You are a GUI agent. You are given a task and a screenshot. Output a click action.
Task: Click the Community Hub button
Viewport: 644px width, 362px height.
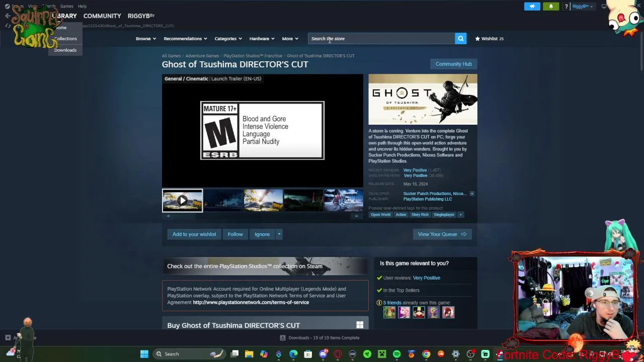click(454, 64)
